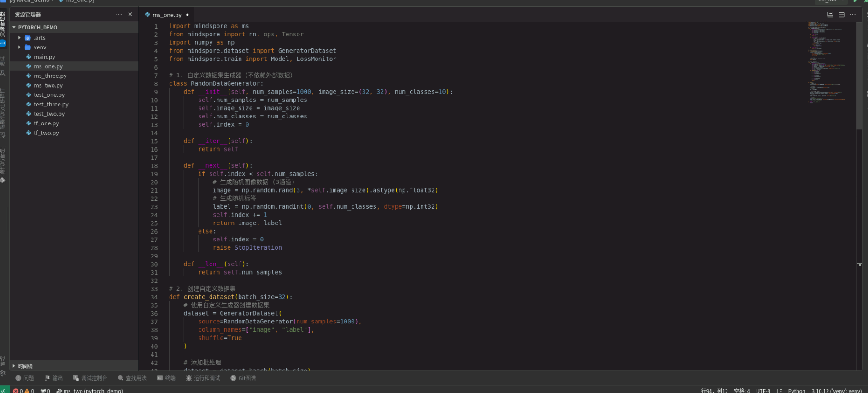The width and height of the screenshot is (868, 393).
Task: Open ms_two.py from the explorer
Action: click(x=48, y=86)
